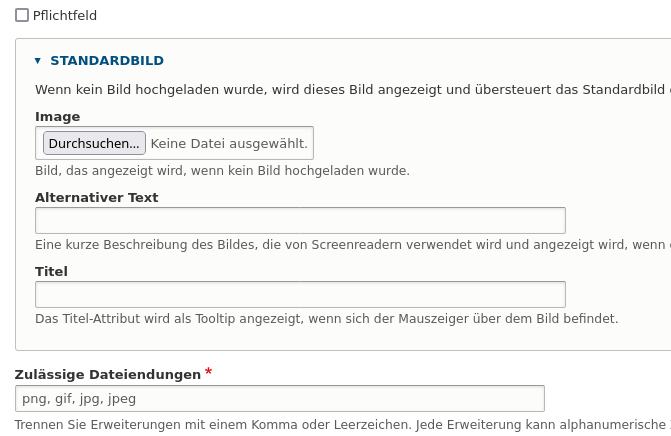671x436 pixels.
Task: Enable the Pflichtfeld checkbox
Action: (22, 15)
